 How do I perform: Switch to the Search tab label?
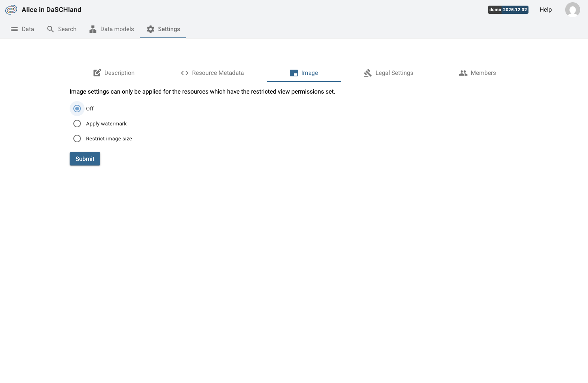click(67, 29)
